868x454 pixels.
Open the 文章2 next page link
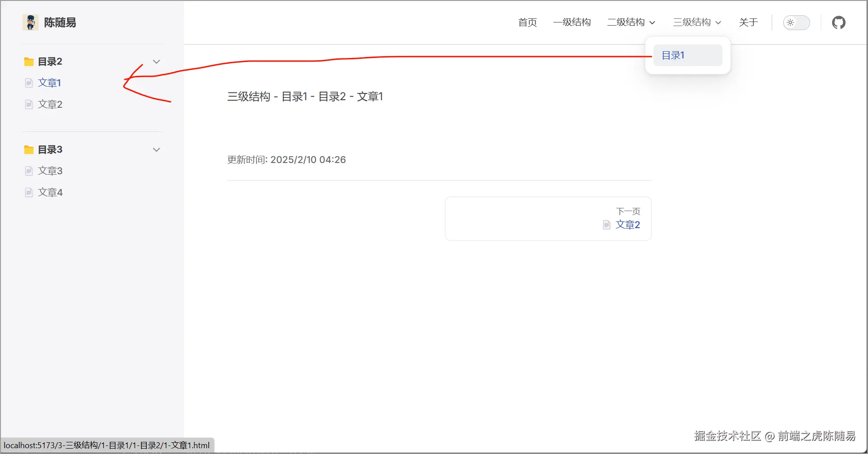pos(627,225)
